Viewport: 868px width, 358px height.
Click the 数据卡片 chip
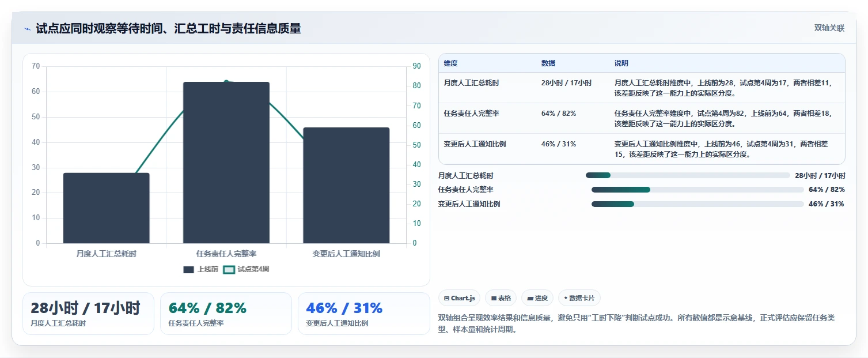pyautogui.click(x=579, y=298)
